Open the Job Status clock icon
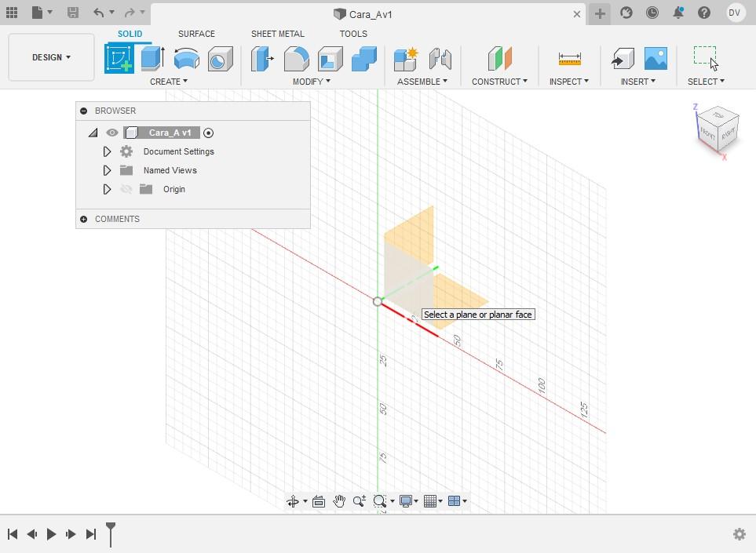Image resolution: width=756 pixels, height=553 pixels. pyautogui.click(x=652, y=13)
